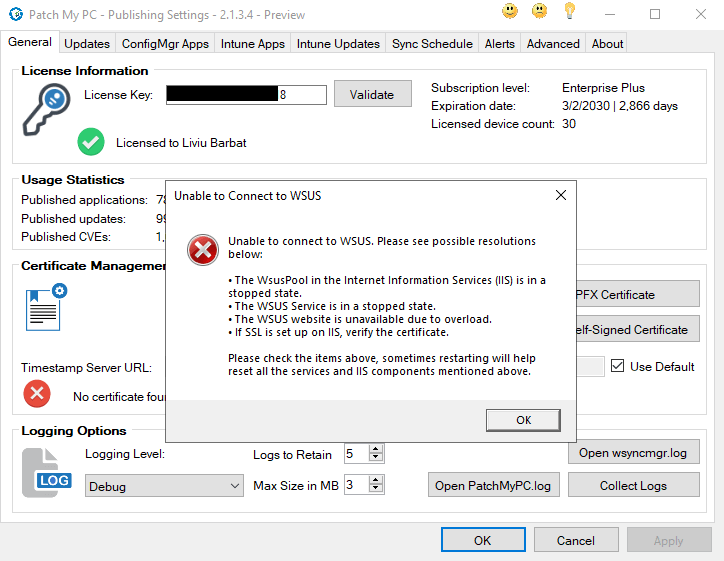Image resolution: width=724 pixels, height=561 pixels.
Task: Switch to the Updates tab
Action: click(87, 44)
